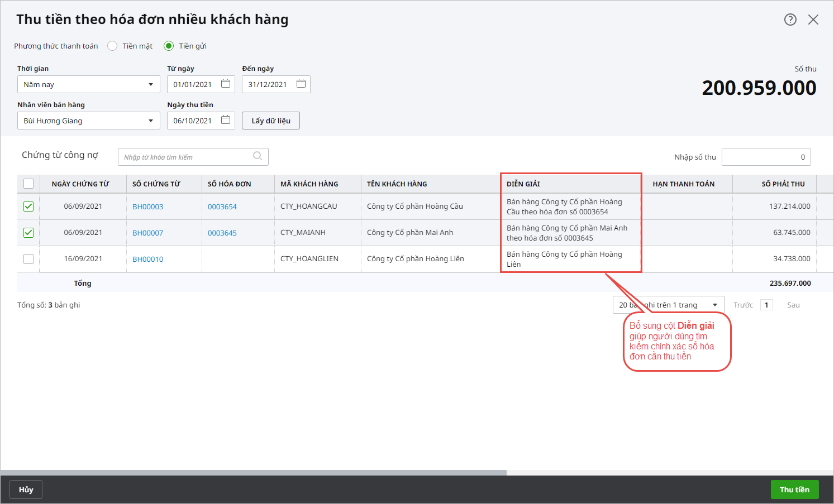The height and width of the screenshot is (504, 834).
Task: Click the Lấy dữ liệu button
Action: coord(271,121)
